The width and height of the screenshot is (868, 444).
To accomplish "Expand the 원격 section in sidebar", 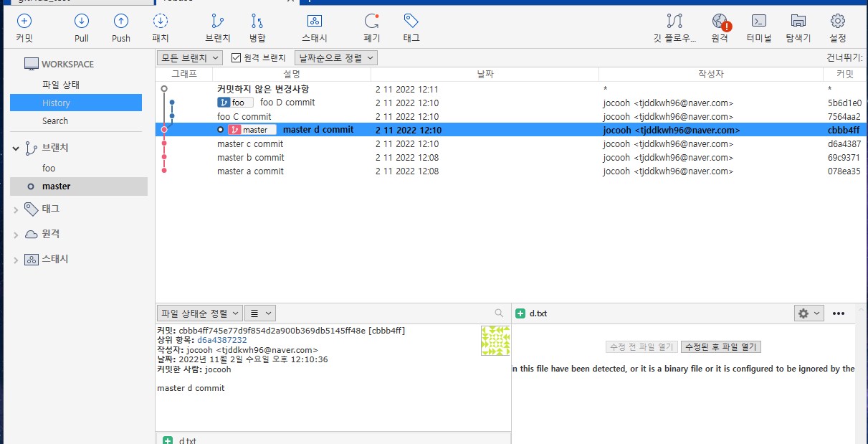I will pyautogui.click(x=16, y=235).
